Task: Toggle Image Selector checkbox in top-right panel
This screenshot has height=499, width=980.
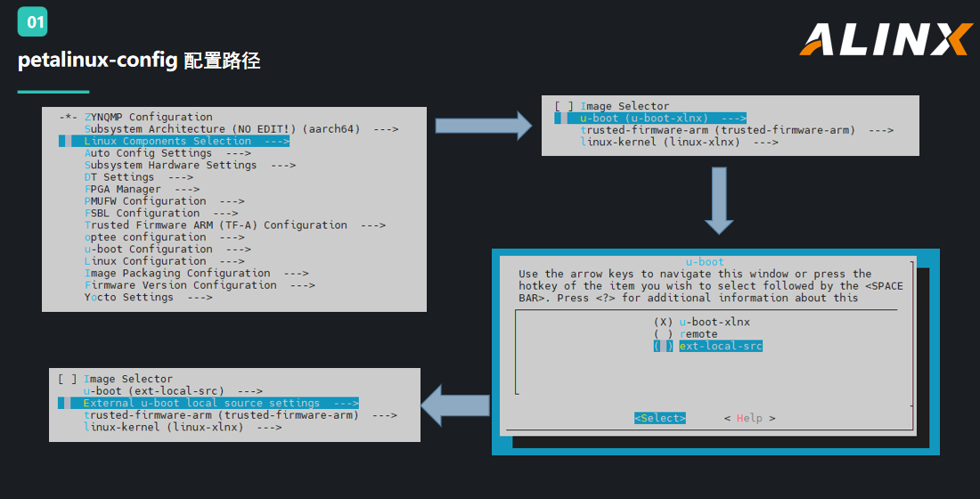Action: click(x=564, y=106)
